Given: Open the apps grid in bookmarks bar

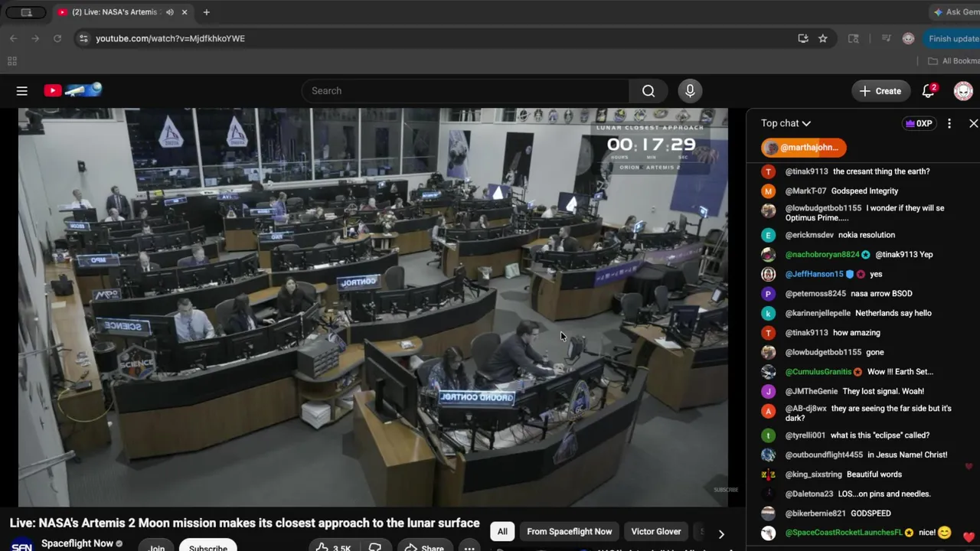Looking at the screenshot, I should pos(11,61).
